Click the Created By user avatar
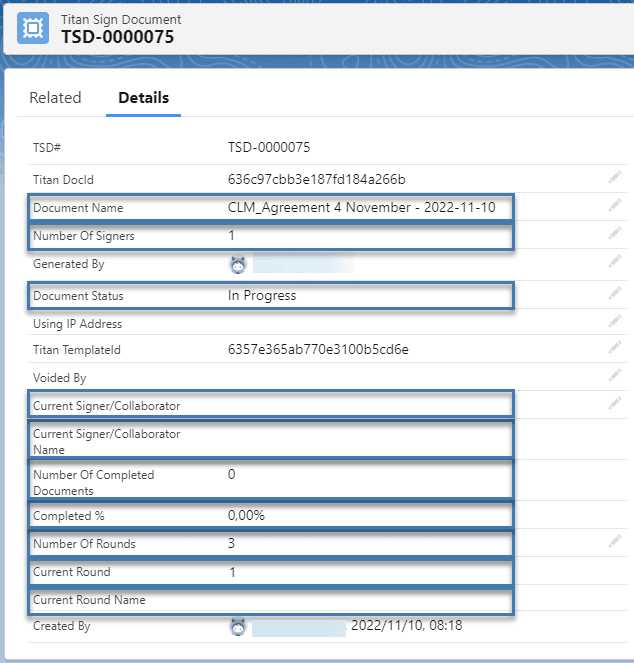Viewport: 634px width, 663px height. click(x=238, y=627)
